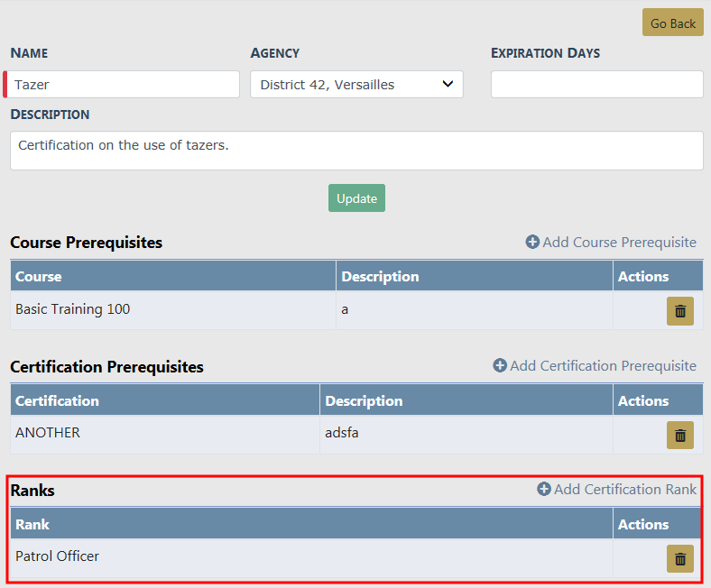
Task: Select the ANOTHER certification cell
Action: tap(48, 433)
